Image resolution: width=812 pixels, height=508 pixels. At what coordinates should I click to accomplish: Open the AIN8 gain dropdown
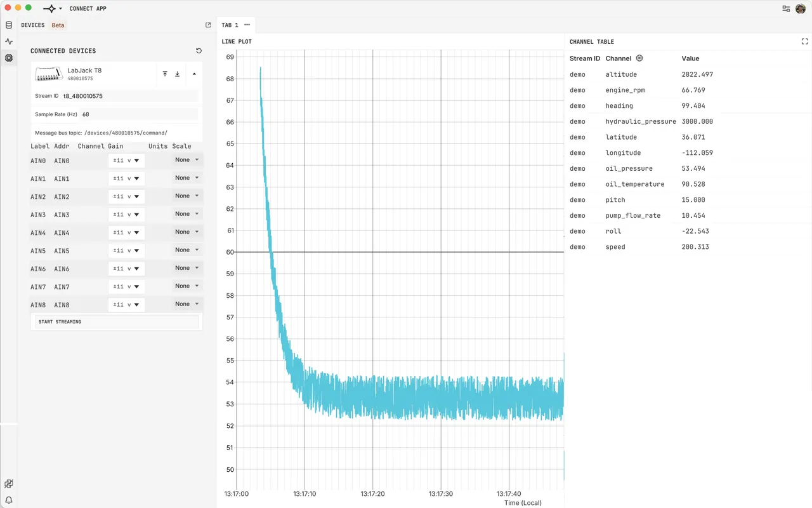click(126, 305)
